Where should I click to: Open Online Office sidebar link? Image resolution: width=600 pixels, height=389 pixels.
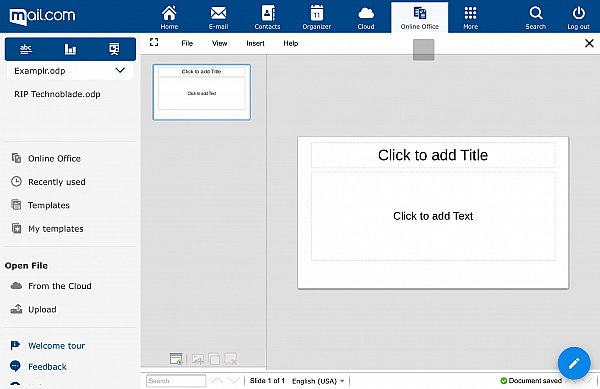pyautogui.click(x=54, y=158)
